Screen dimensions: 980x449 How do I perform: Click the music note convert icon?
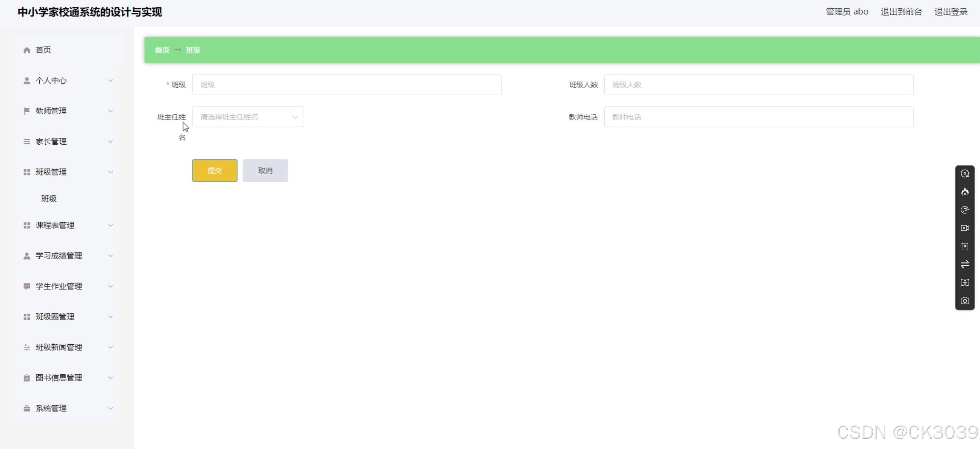pyautogui.click(x=964, y=210)
